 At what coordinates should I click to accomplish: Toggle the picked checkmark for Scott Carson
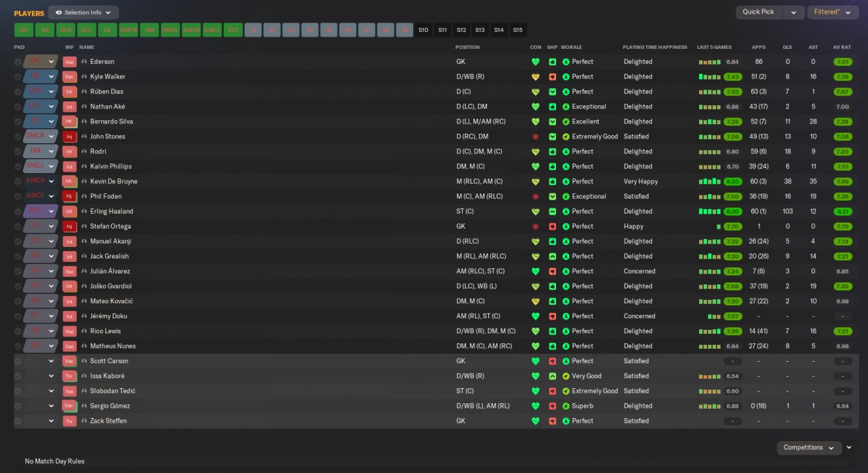(18, 361)
